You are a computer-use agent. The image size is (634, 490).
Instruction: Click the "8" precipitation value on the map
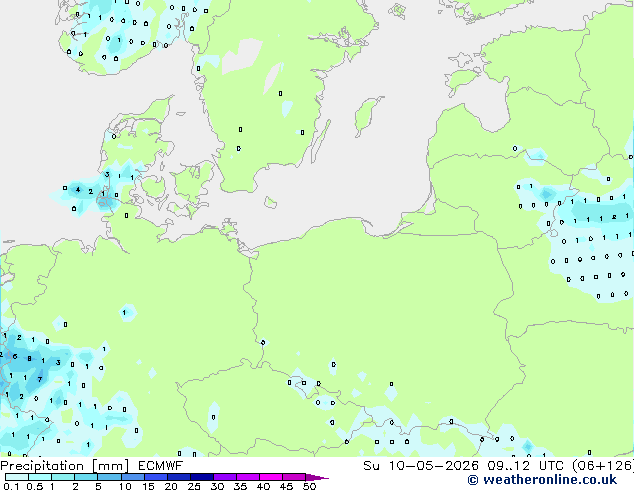coord(29,359)
